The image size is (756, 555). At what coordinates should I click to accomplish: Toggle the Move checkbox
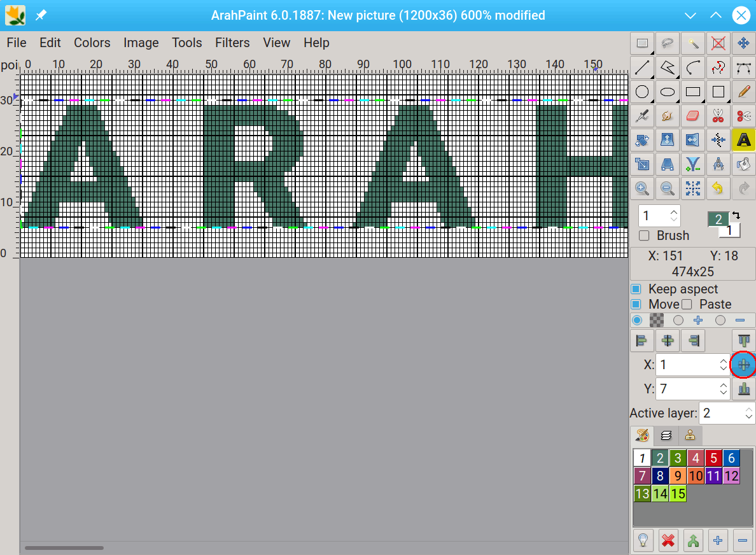click(x=636, y=304)
